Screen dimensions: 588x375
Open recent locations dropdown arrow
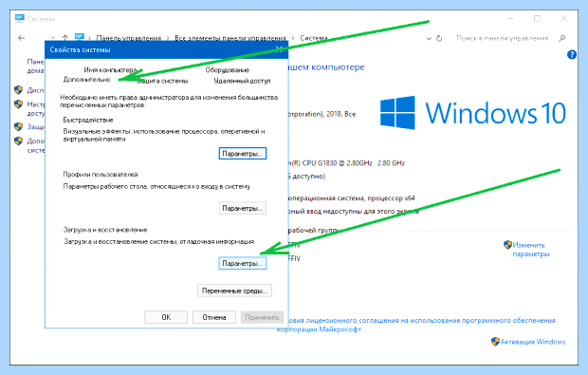click(53, 38)
